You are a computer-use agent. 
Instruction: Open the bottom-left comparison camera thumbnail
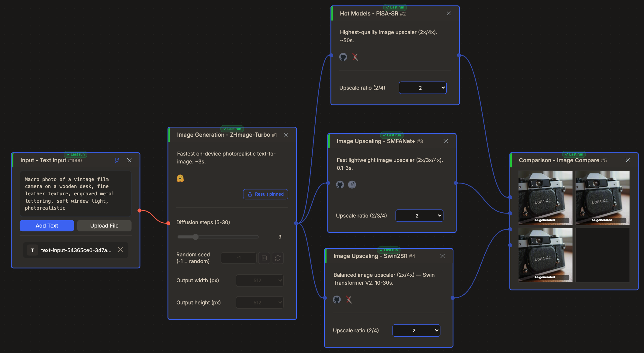545,255
